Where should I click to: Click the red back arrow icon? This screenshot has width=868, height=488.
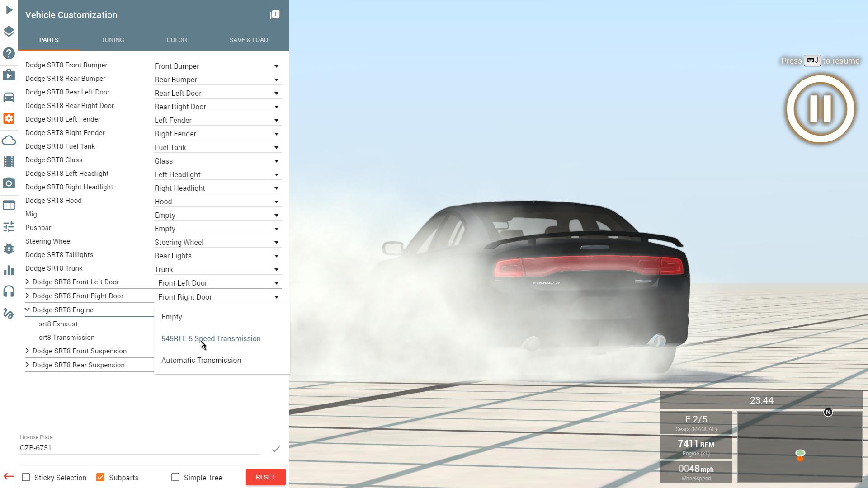[9, 476]
